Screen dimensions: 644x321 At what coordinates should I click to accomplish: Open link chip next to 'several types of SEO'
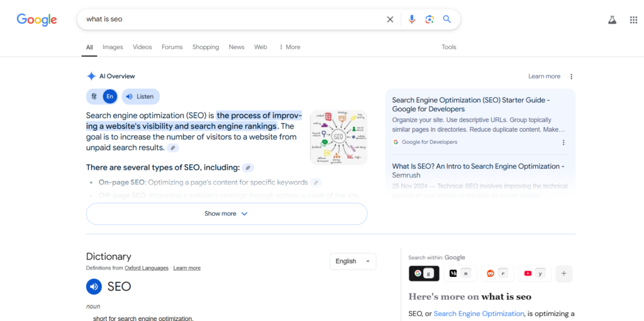click(248, 168)
